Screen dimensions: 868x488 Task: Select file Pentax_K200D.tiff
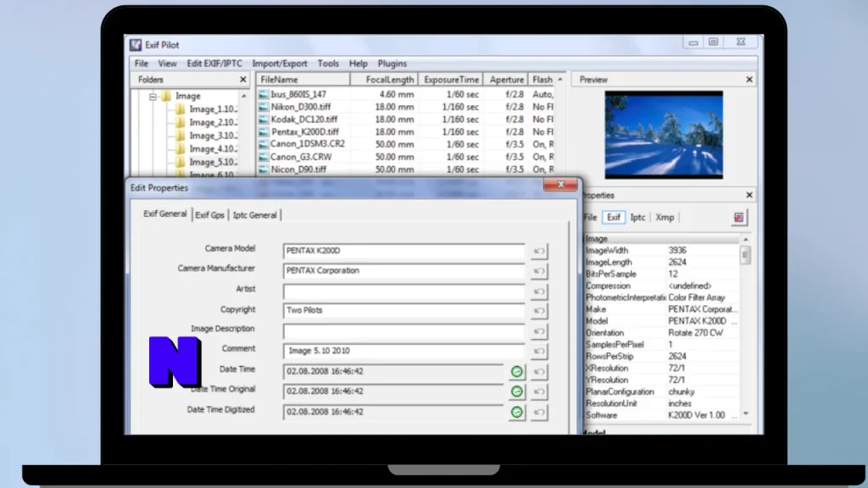(305, 132)
